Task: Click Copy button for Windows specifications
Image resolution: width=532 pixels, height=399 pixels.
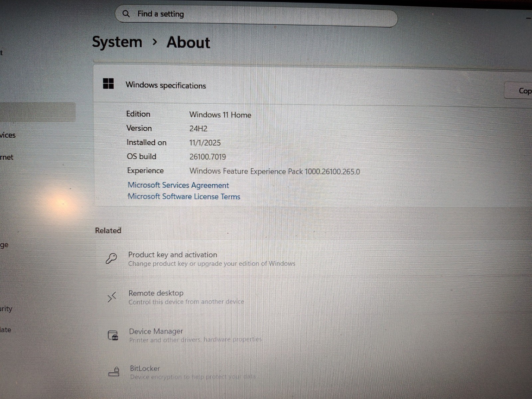Action: pos(519,90)
